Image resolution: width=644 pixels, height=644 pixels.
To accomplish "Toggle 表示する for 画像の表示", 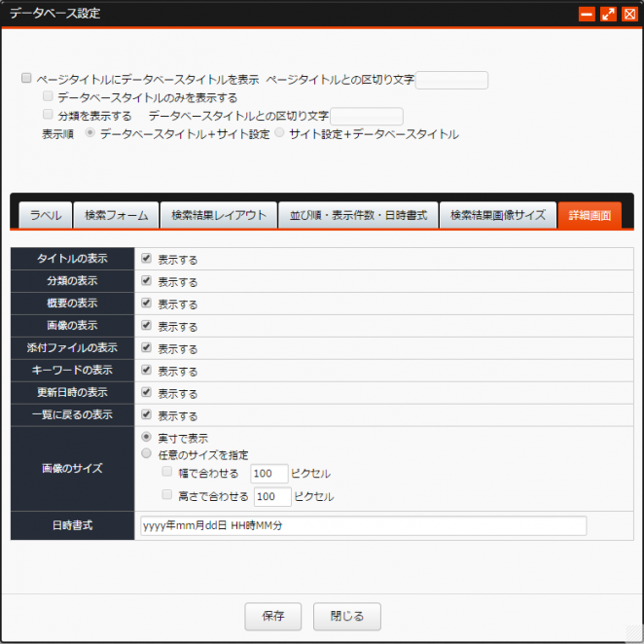I will (x=146, y=325).
